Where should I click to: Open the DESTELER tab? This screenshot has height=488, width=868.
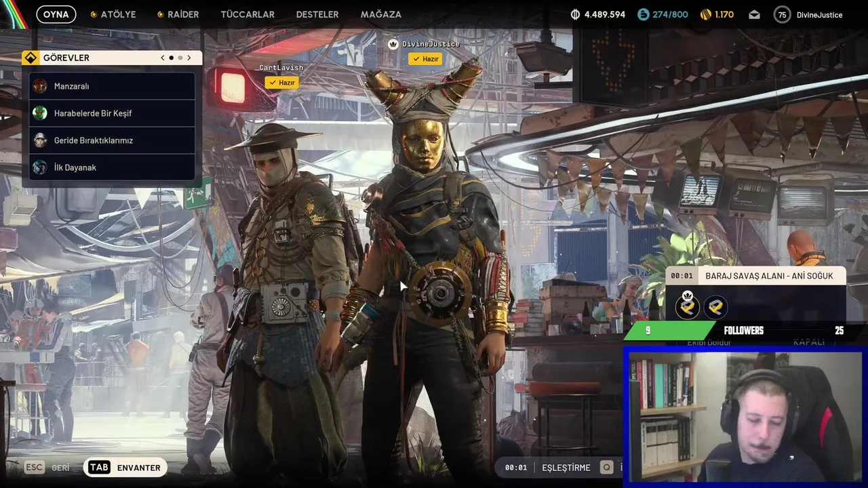click(x=317, y=14)
